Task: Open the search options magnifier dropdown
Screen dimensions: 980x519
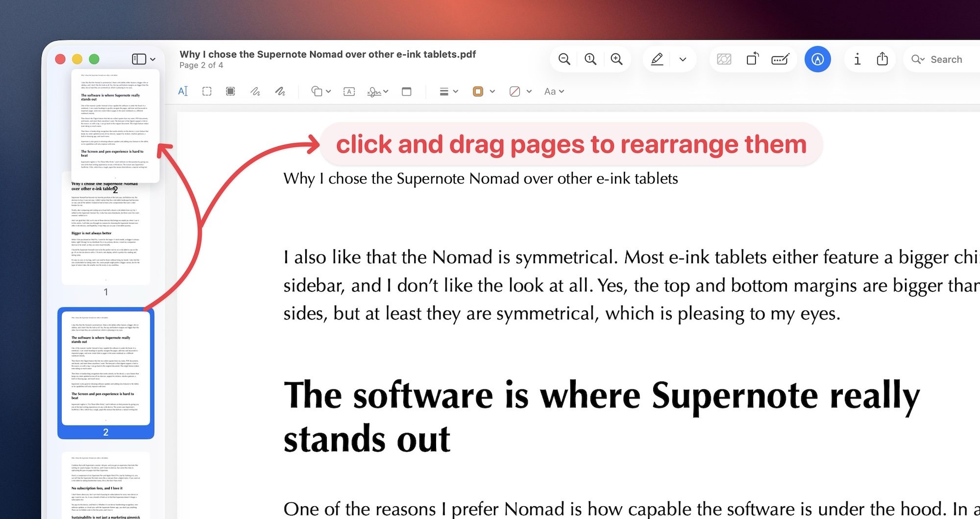Action: click(918, 59)
